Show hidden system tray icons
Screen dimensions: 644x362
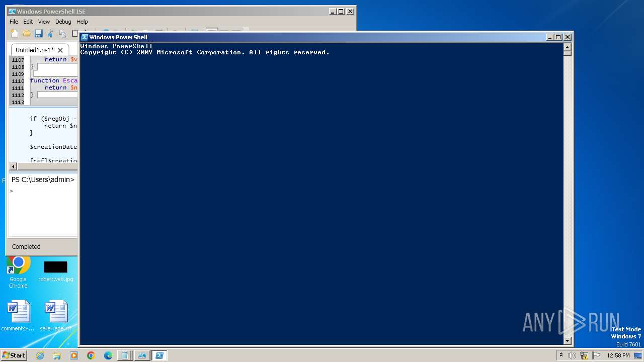pyautogui.click(x=561, y=355)
